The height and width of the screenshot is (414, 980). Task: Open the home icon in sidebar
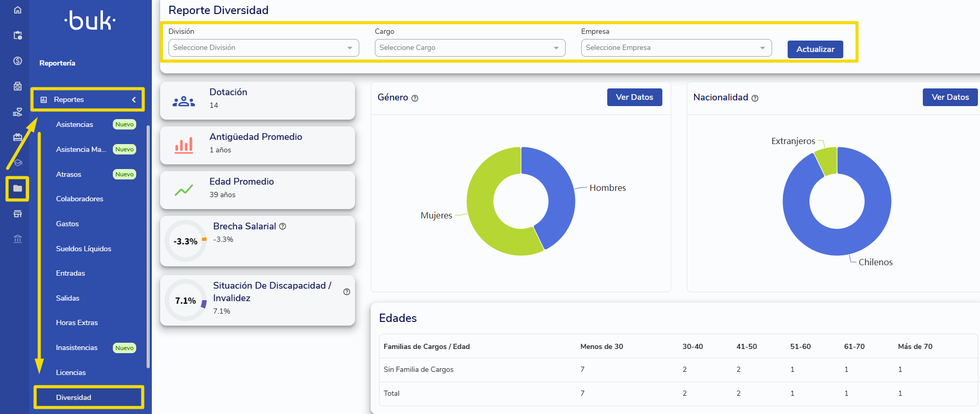pos(18,10)
